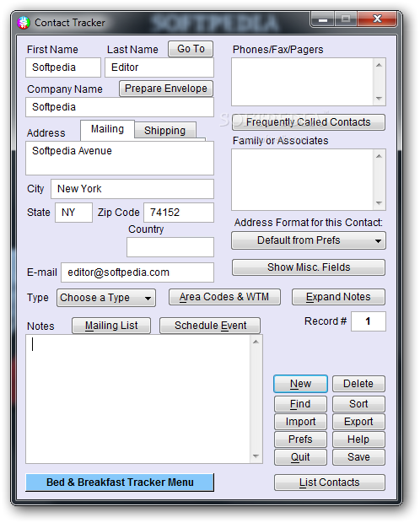The height and width of the screenshot is (523, 420).
Task: Click the Phones/Fax/Pagers scroll up arrow
Action: [x=379, y=65]
